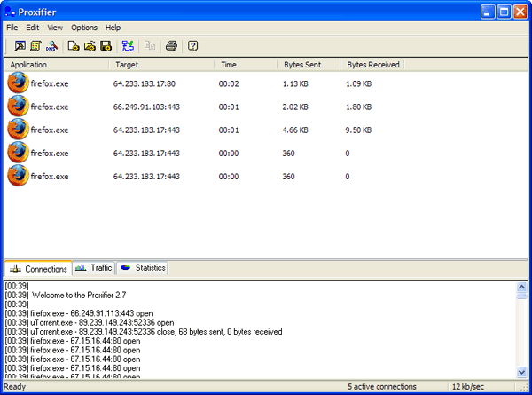Click 'Welcome to the Proxifier 2.7' log line

66,296
